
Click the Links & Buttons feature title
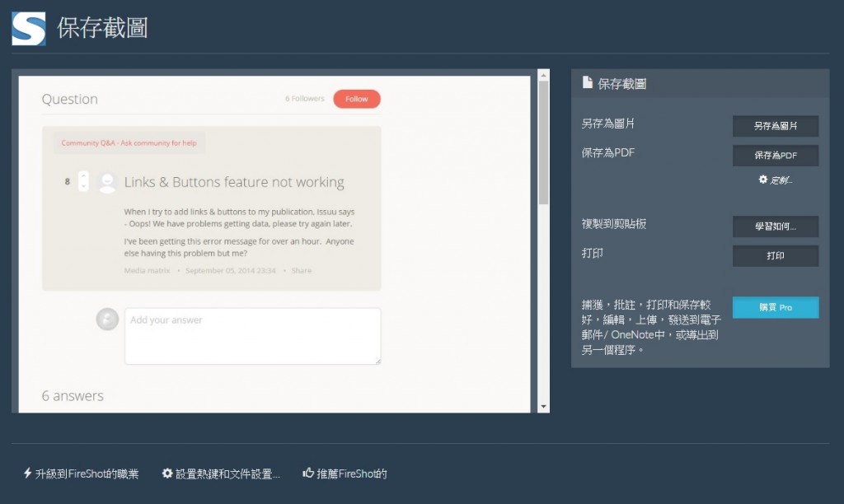click(x=234, y=182)
